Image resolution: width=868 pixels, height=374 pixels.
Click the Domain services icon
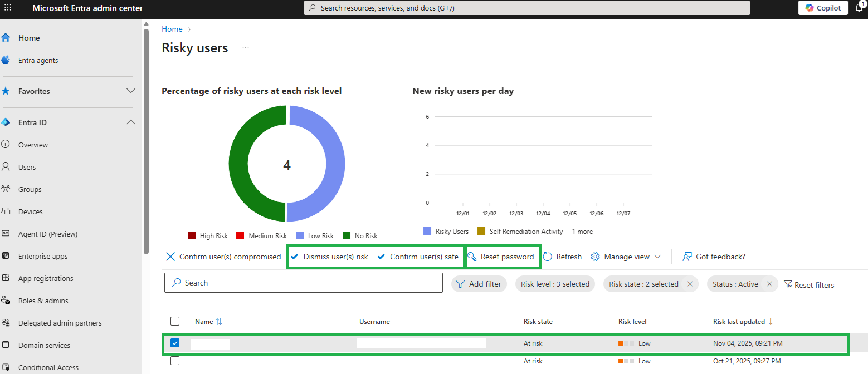point(6,345)
